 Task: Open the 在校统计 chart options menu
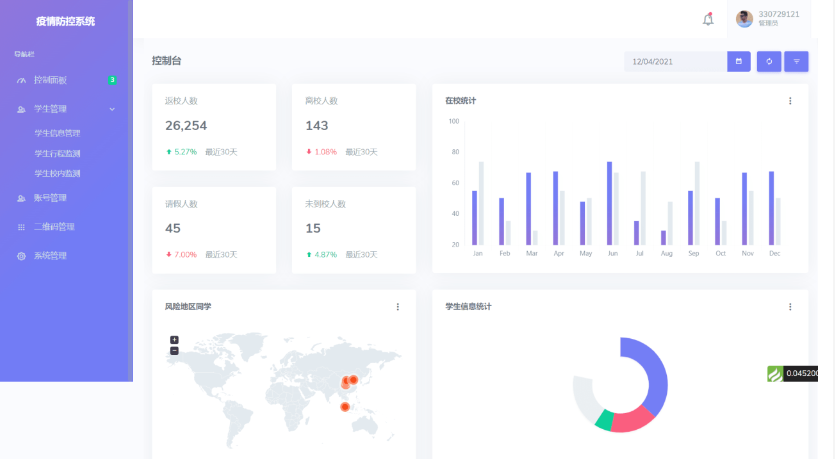tap(790, 101)
